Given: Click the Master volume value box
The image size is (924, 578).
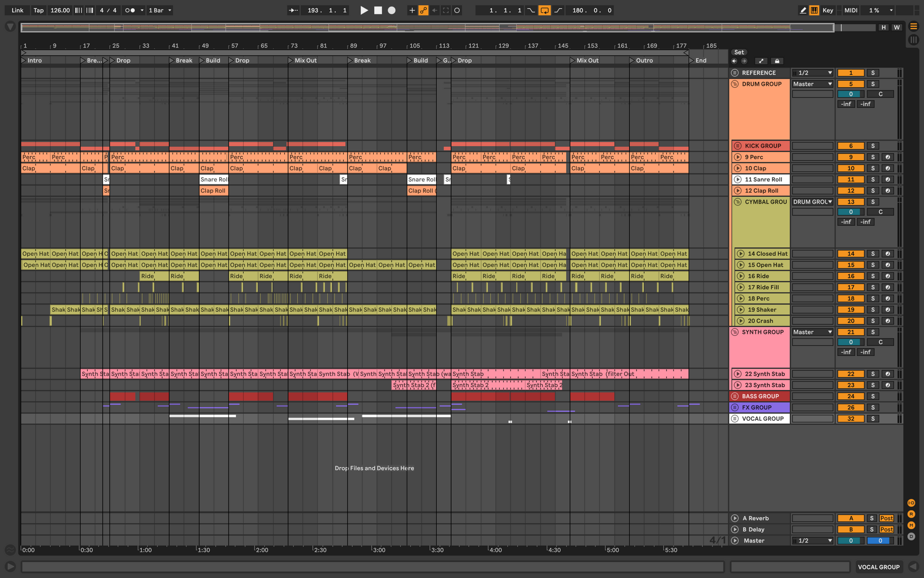Looking at the screenshot, I should tap(851, 541).
